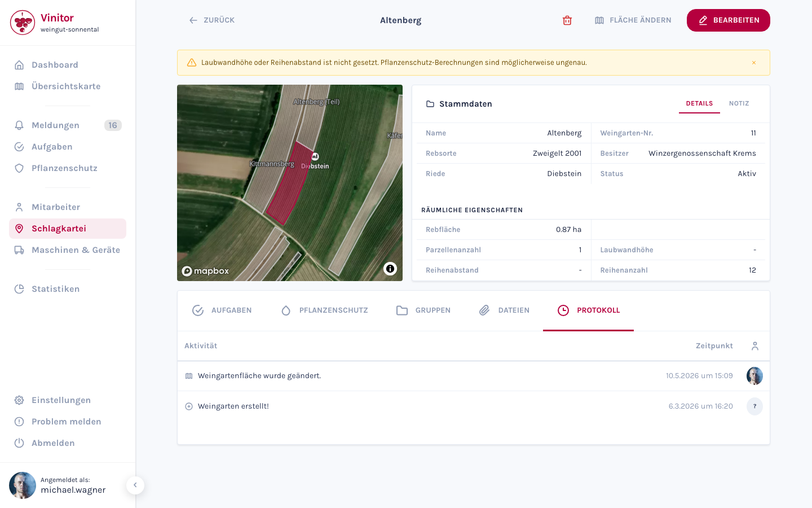Image resolution: width=812 pixels, height=508 pixels.
Task: Click Rebsorte value Zweigelt 2001
Action: point(557,154)
